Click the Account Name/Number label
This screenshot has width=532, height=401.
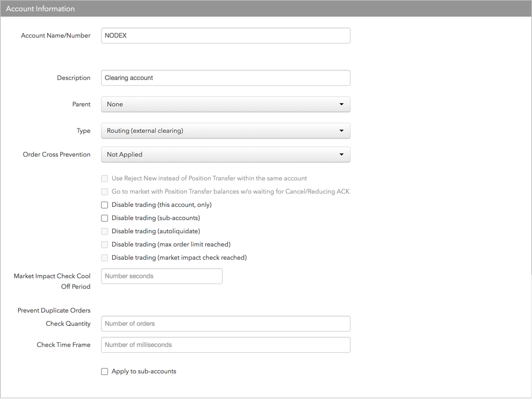coord(56,35)
